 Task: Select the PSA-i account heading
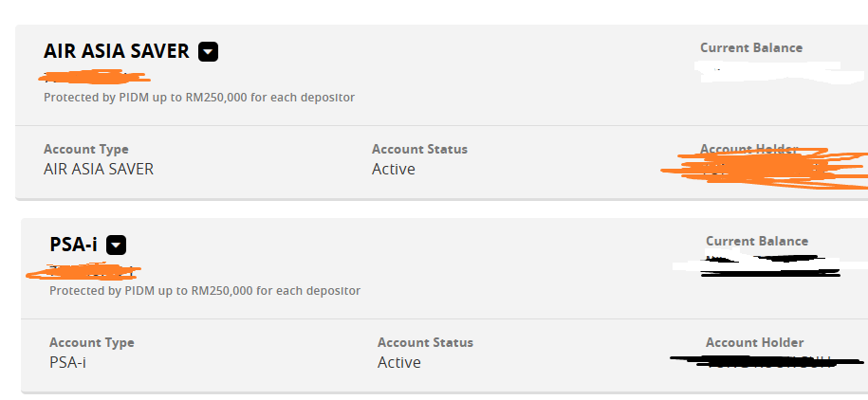(x=73, y=245)
